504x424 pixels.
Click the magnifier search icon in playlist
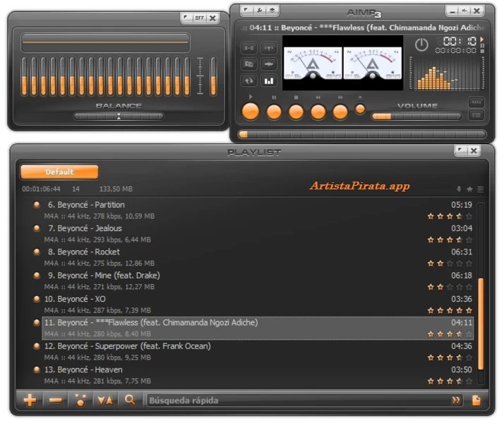pos(130,400)
